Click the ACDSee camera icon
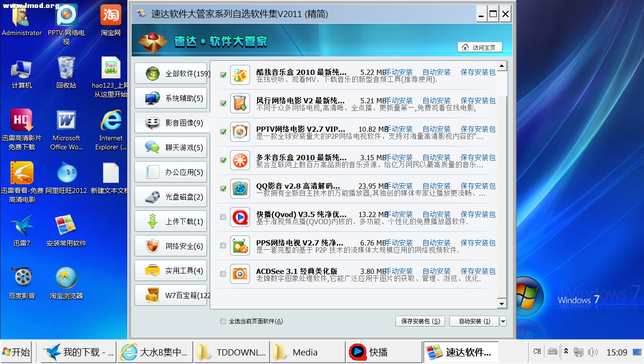This screenshot has height=364, width=644. (x=240, y=274)
